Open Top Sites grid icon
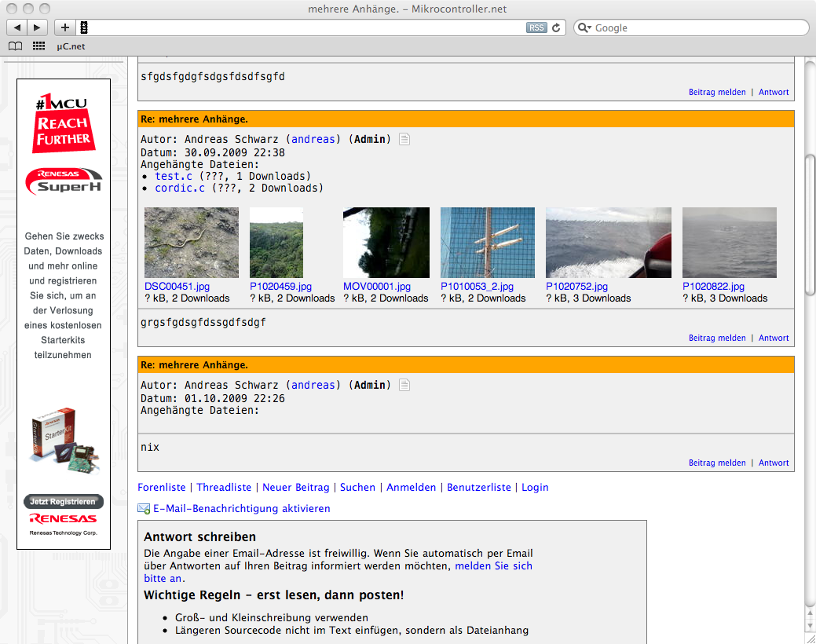 [39, 46]
